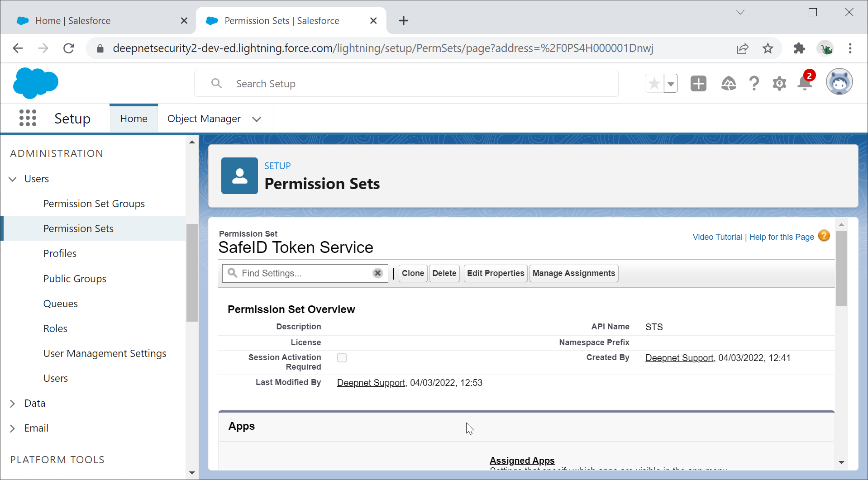This screenshot has height=480, width=868.
Task: Open the notifications bell
Action: tap(805, 83)
